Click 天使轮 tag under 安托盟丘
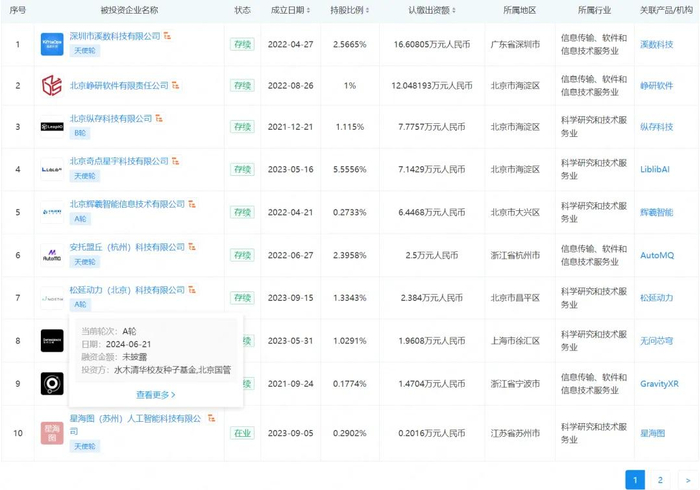 [x=85, y=262]
